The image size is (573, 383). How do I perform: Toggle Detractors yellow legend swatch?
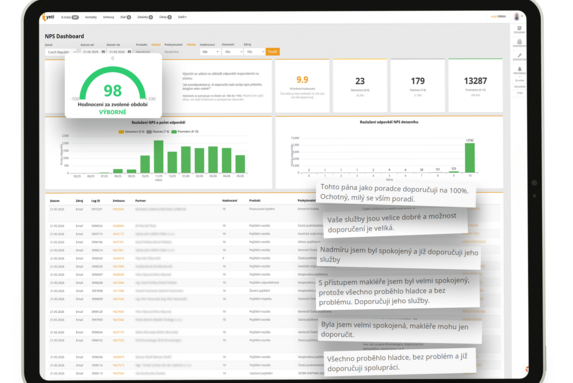(121, 132)
